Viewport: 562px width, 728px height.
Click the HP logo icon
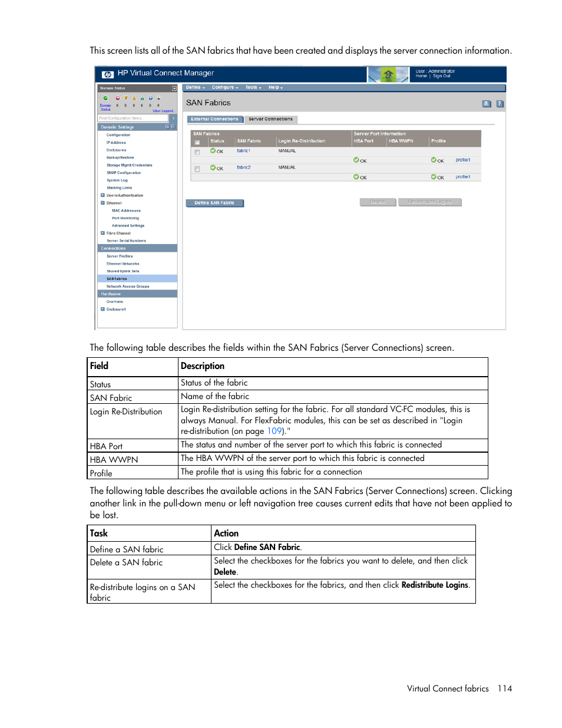(x=108, y=74)
